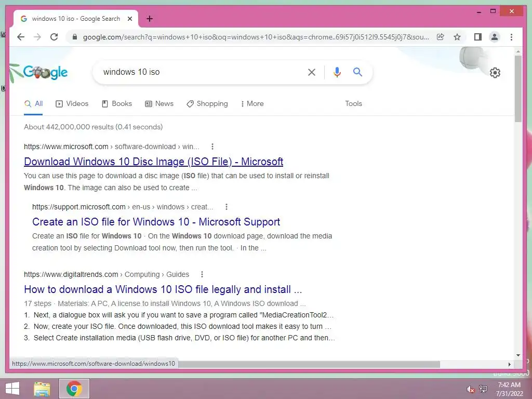Open the Chrome three-dot menu

point(511,37)
